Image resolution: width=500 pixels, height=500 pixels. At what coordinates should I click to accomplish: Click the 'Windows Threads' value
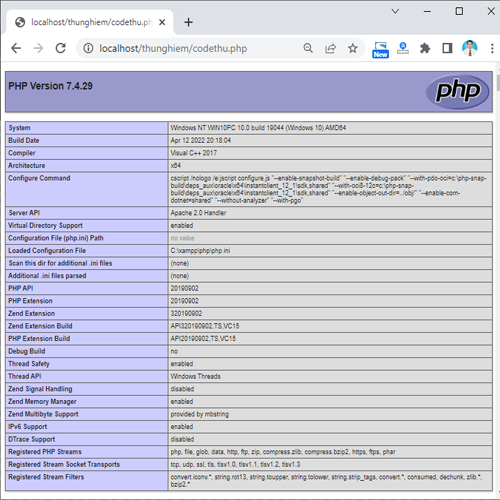(x=196, y=376)
